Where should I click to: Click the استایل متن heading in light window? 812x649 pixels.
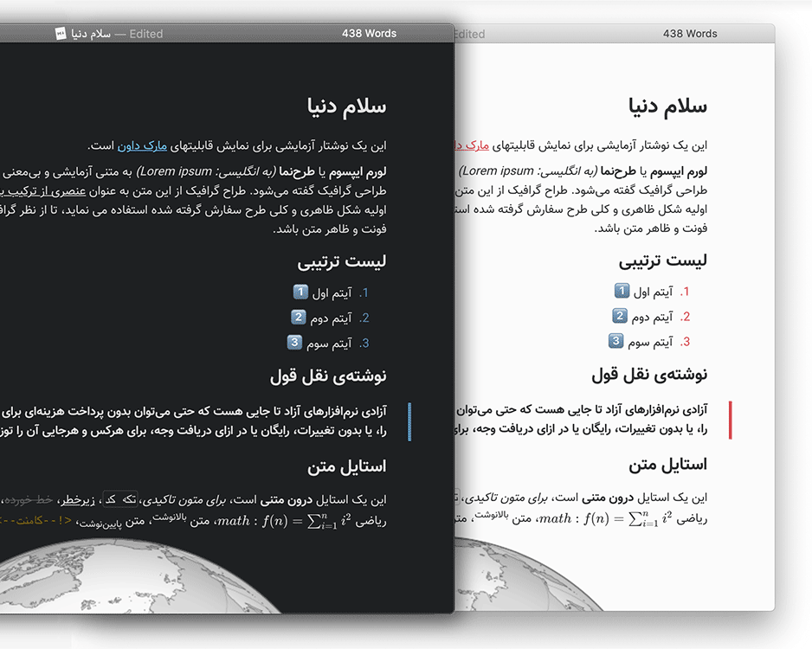click(x=668, y=465)
